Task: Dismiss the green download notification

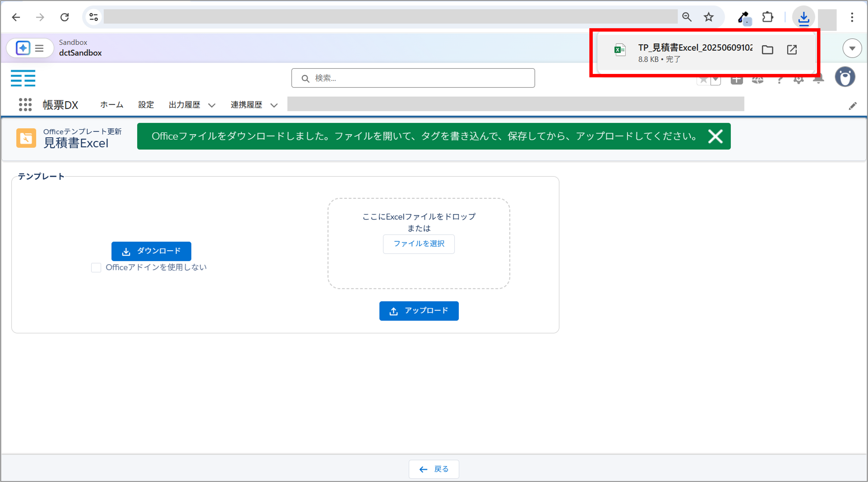Action: click(x=715, y=136)
